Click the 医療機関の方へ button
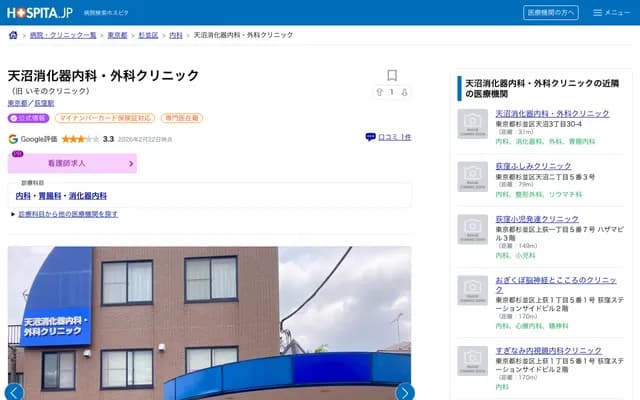 [x=551, y=13]
